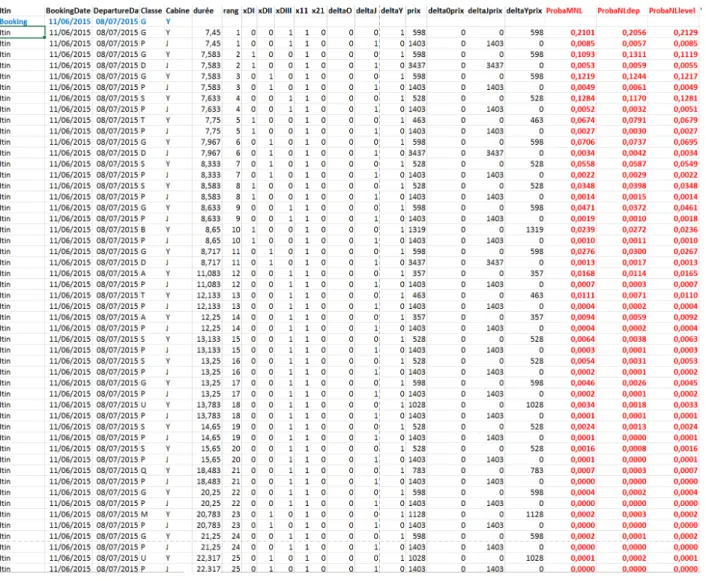Viewport: 706px width, 581px height.
Task: Select the ProbaMNL value 0,0168
Action: pos(583,273)
